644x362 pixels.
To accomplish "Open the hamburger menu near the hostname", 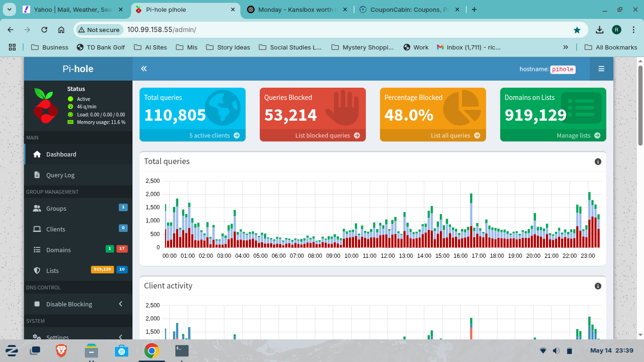I will point(601,68).
